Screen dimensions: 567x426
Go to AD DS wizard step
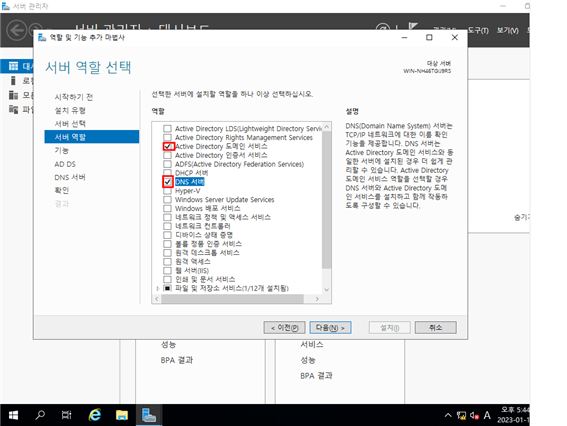[x=65, y=164]
